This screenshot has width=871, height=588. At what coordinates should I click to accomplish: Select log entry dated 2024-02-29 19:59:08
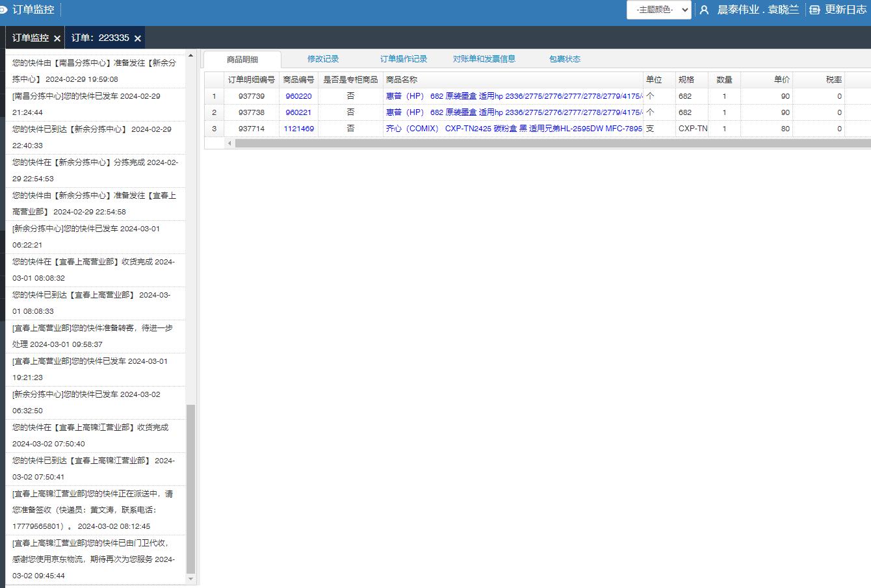pyautogui.click(x=96, y=71)
